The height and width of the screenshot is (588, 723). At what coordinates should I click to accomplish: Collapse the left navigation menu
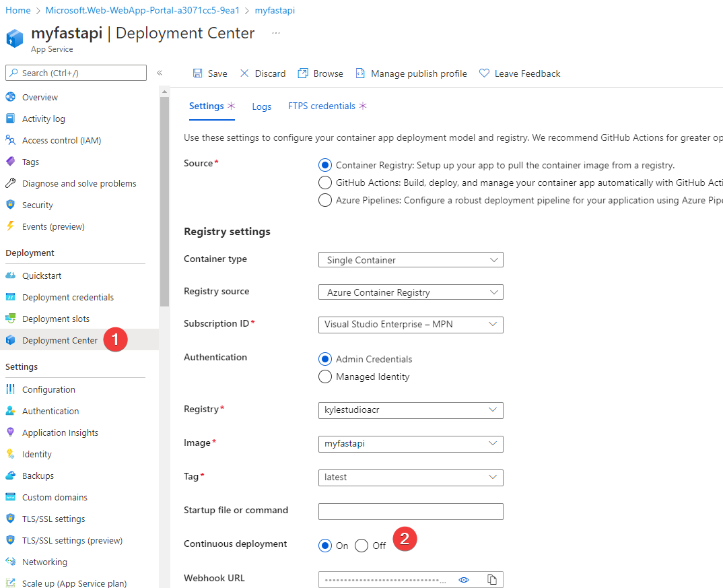click(x=160, y=73)
